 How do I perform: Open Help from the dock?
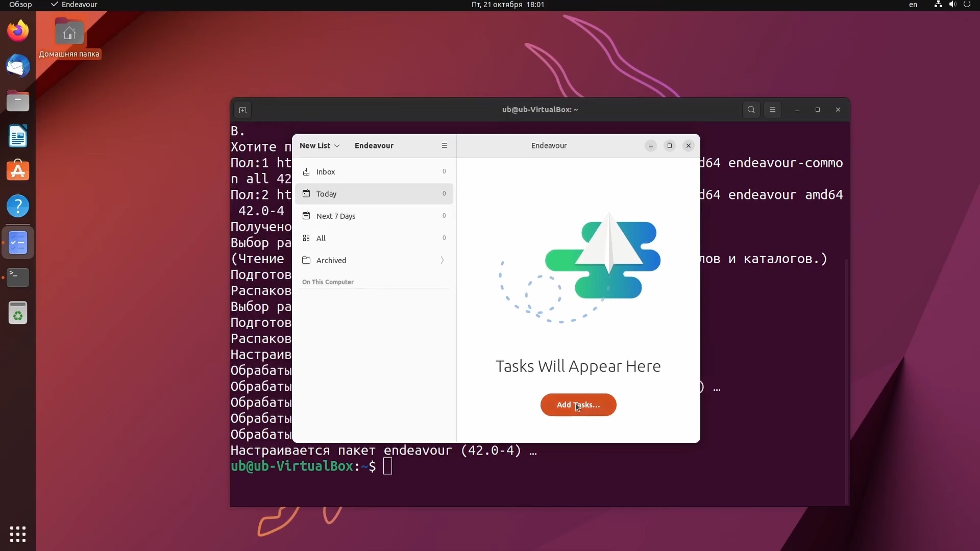(18, 206)
